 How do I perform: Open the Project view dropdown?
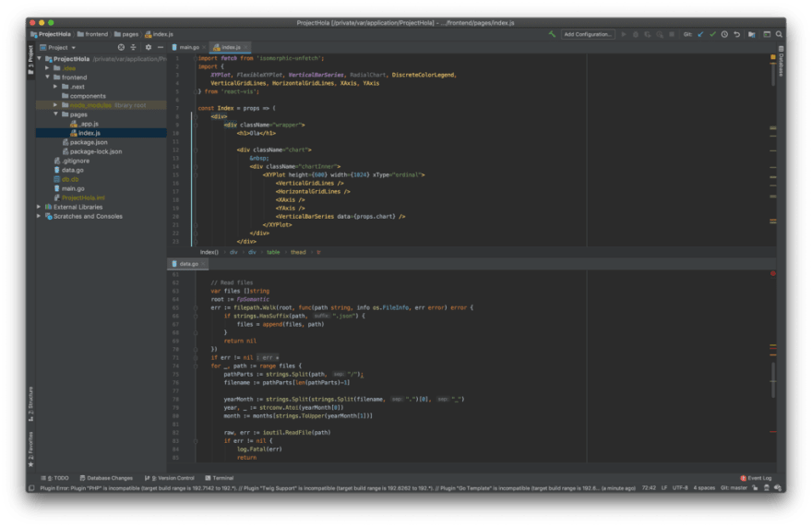(x=58, y=47)
